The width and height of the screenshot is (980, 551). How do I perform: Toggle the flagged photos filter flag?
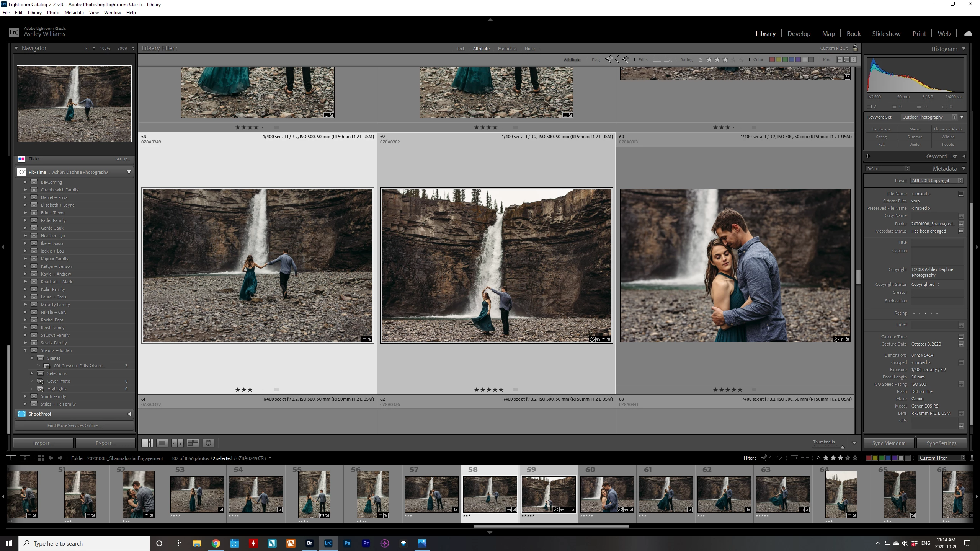pos(609,59)
